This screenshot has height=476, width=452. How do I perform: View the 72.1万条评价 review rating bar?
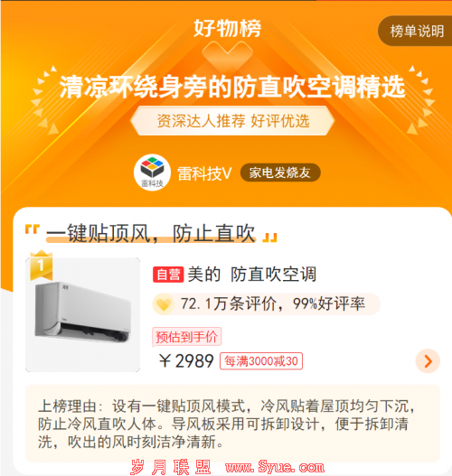[x=266, y=303]
